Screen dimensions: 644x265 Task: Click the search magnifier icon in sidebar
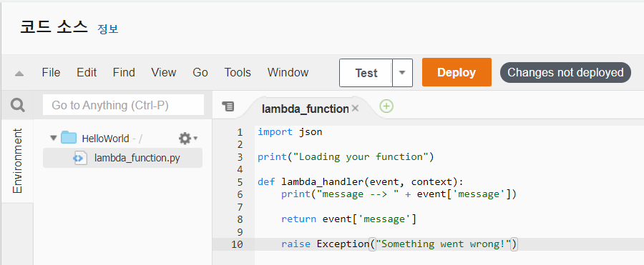pyautogui.click(x=17, y=106)
